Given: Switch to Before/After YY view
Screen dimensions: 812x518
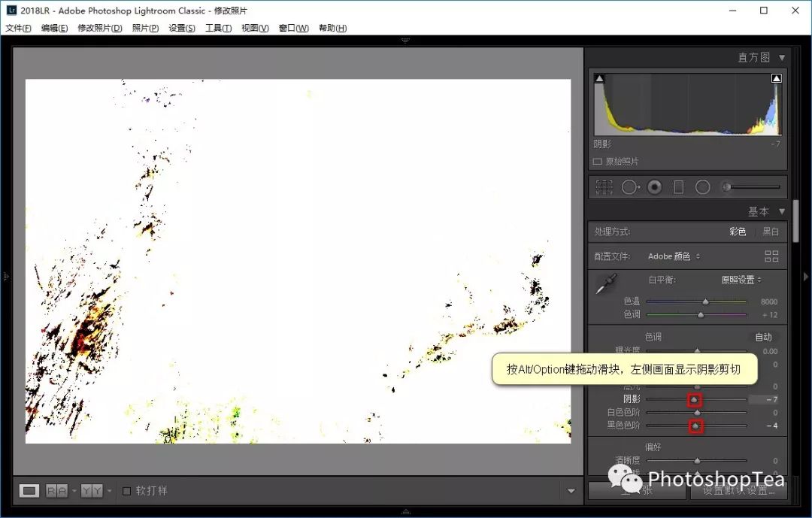Looking at the screenshot, I should (x=92, y=490).
